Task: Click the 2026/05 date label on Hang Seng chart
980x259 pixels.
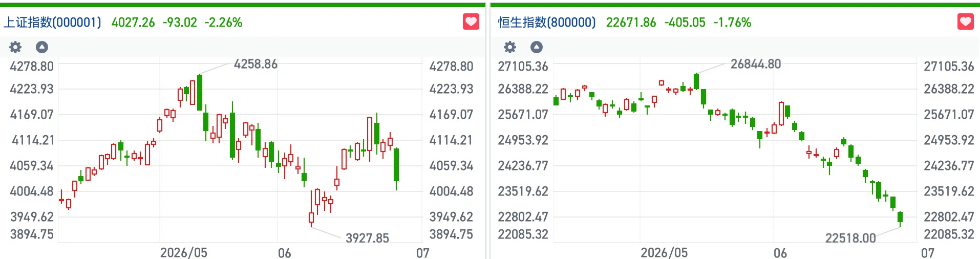Action: (x=664, y=253)
